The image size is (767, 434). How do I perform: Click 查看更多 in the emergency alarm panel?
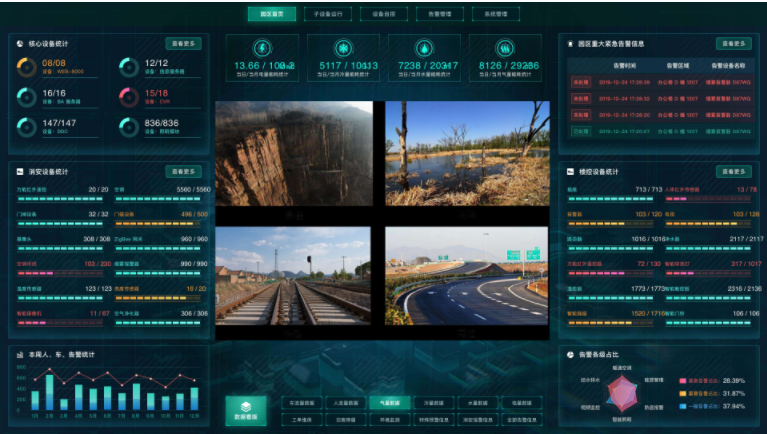click(733, 43)
